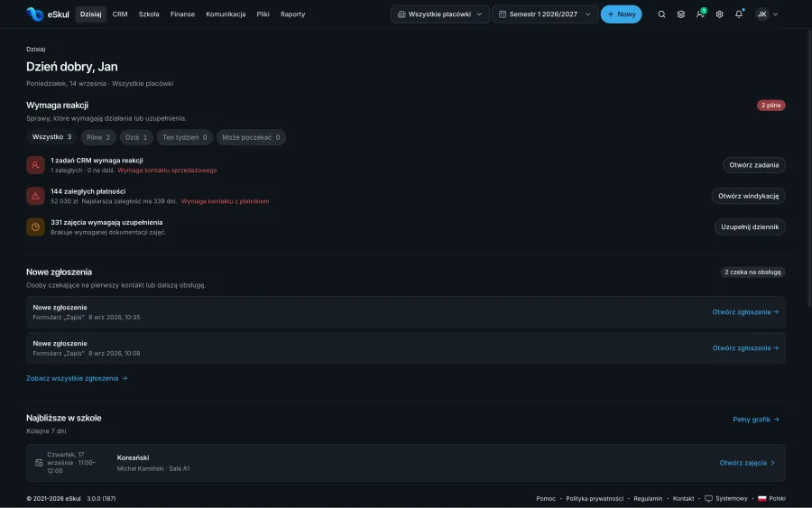The height and width of the screenshot is (508, 812).
Task: Click the overdue payments warning icon
Action: tap(35, 196)
